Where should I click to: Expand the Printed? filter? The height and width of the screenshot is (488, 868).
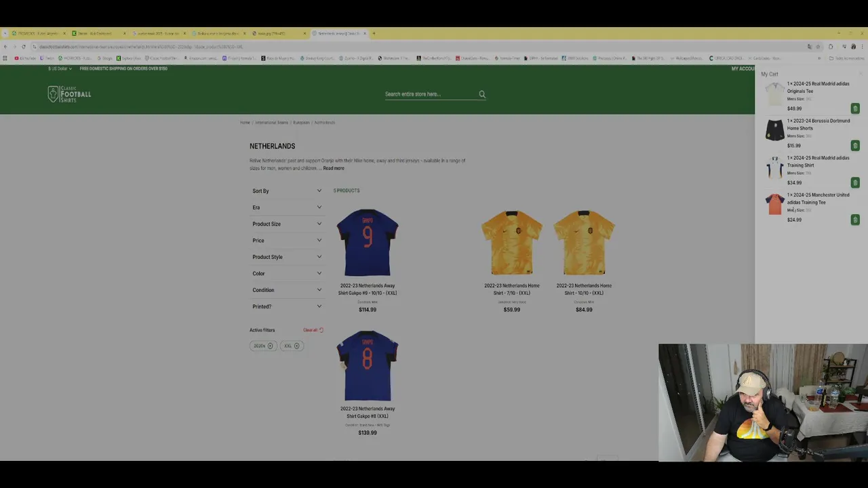coord(287,306)
